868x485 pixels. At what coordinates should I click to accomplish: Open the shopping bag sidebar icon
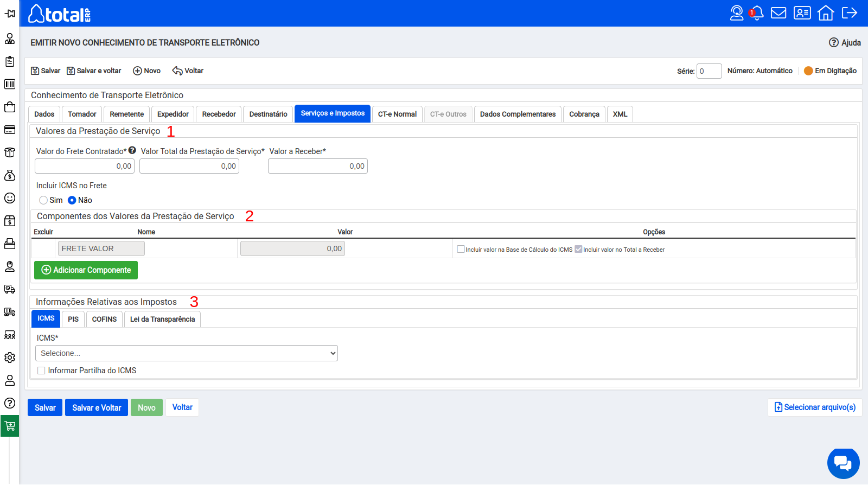(x=10, y=107)
